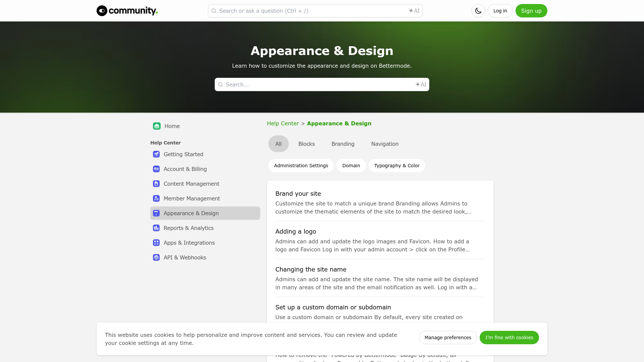The height and width of the screenshot is (362, 644).
Task: Click the Sign up button
Action: (x=531, y=11)
